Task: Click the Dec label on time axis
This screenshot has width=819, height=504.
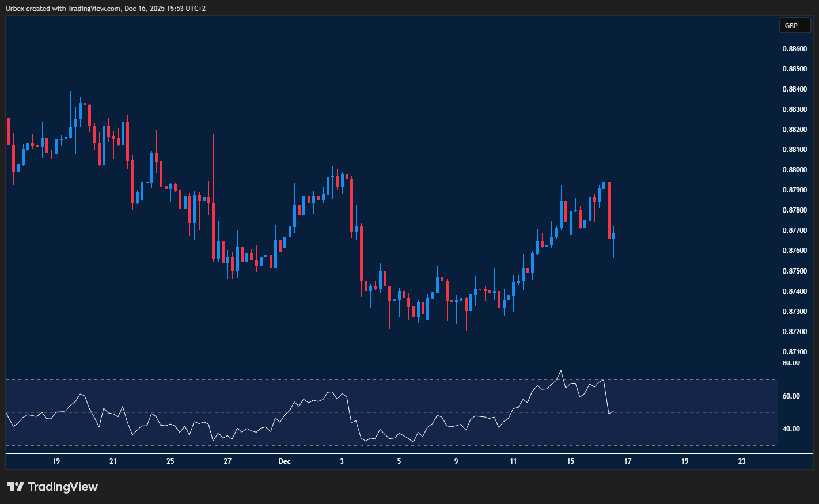Action: (x=285, y=461)
